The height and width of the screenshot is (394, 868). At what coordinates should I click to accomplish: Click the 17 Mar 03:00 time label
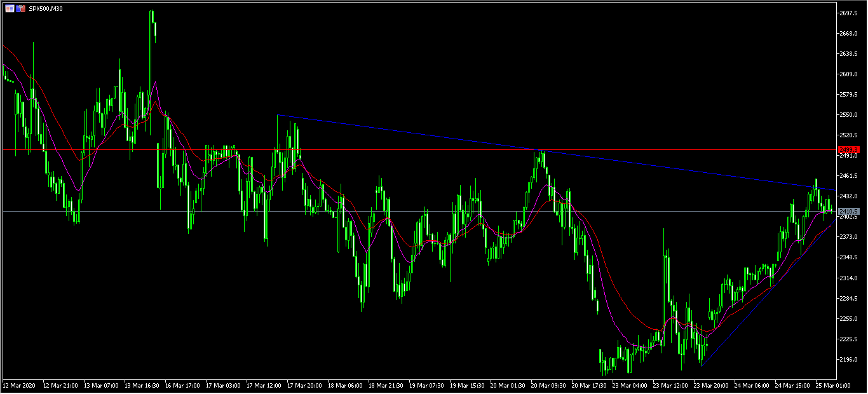[x=223, y=385]
